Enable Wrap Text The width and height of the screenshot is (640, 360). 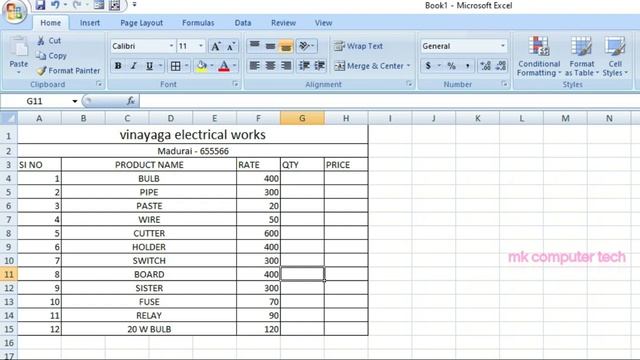[x=358, y=46]
